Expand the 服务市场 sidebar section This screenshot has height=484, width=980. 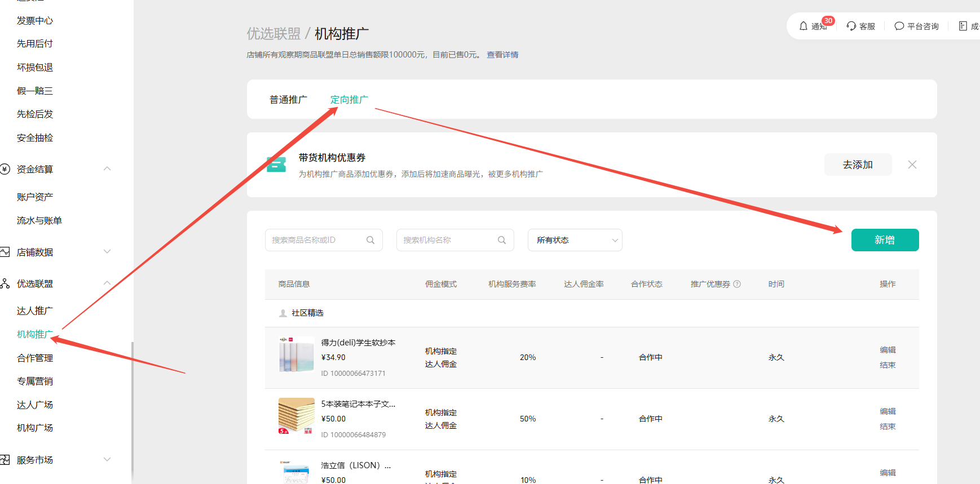click(107, 460)
